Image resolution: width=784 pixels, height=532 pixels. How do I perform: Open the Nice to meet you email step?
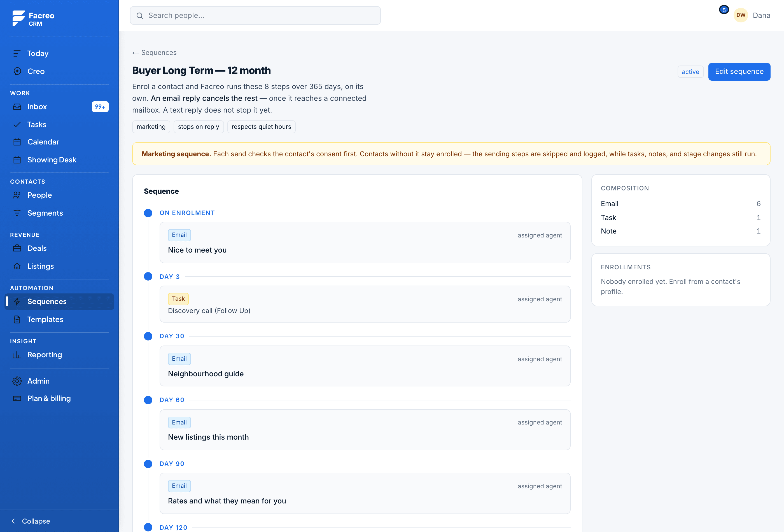pos(365,242)
